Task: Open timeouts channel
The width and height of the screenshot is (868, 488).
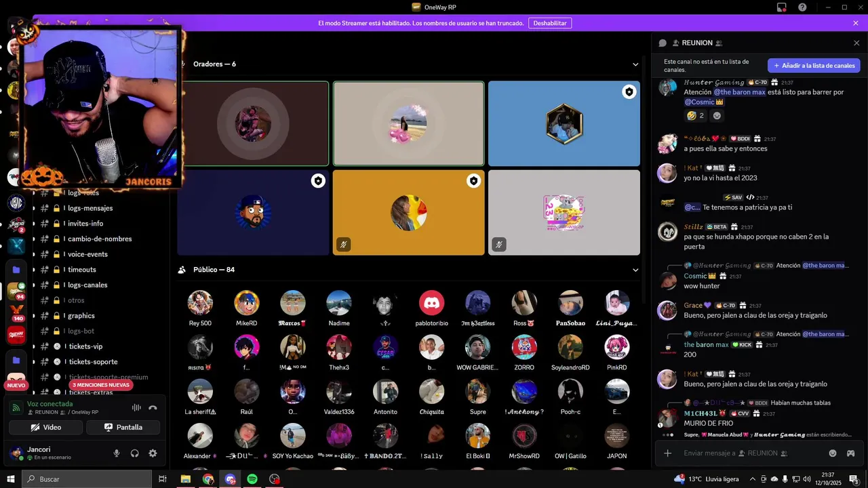Action: pos(81,270)
